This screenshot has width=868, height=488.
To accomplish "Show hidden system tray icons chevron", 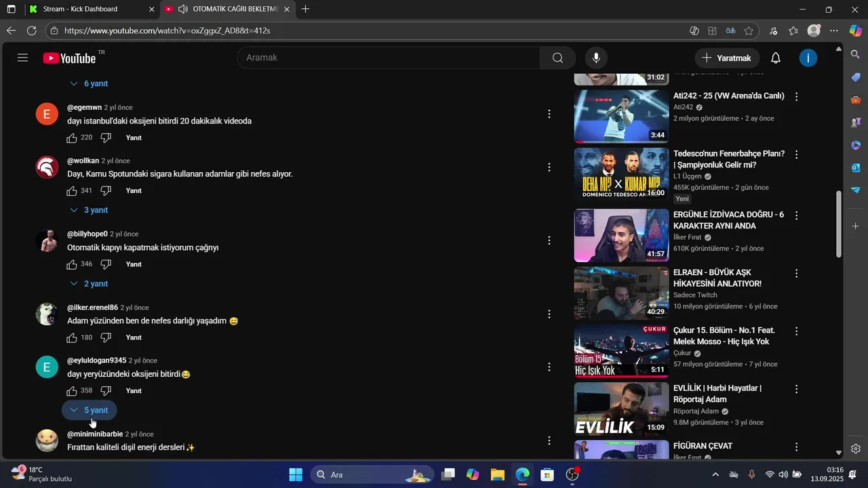I will pyautogui.click(x=715, y=474).
